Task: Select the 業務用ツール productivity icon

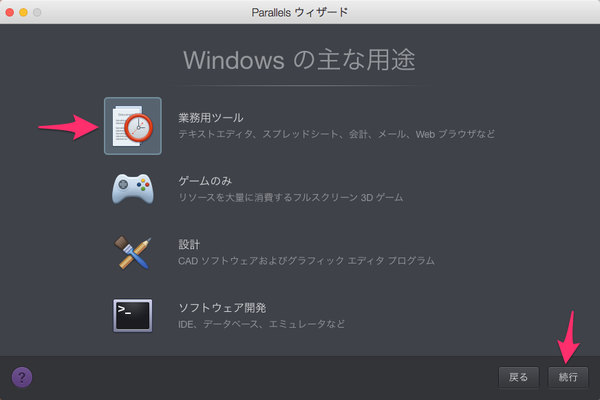Action: (x=133, y=126)
